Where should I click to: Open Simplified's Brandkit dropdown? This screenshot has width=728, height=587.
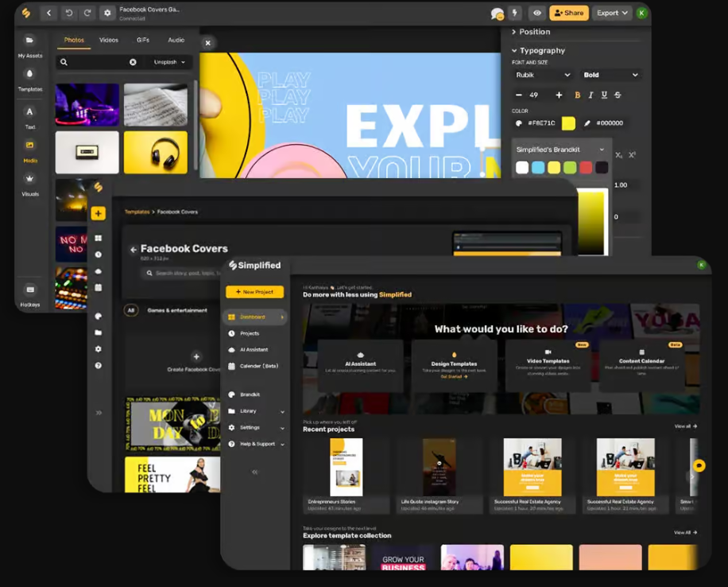pyautogui.click(x=560, y=150)
